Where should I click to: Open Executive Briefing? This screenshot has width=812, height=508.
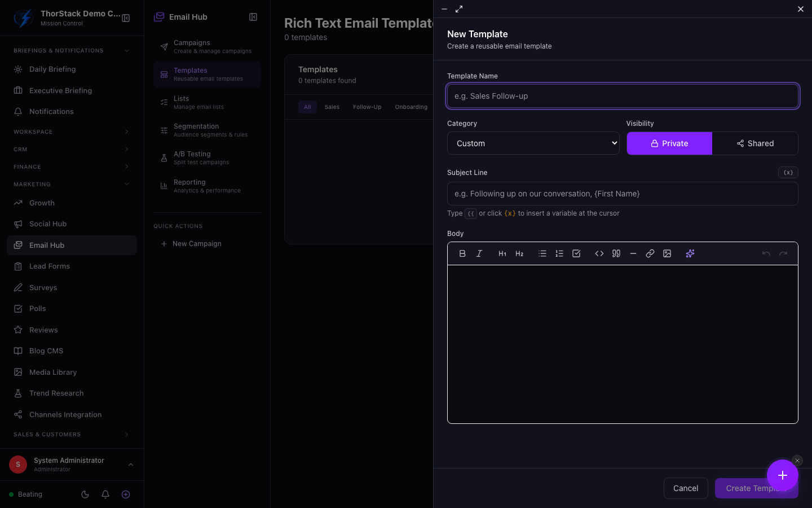72,90
